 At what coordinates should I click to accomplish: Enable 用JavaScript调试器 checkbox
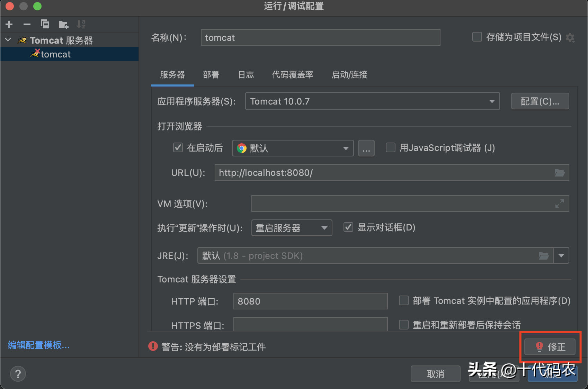tap(391, 147)
